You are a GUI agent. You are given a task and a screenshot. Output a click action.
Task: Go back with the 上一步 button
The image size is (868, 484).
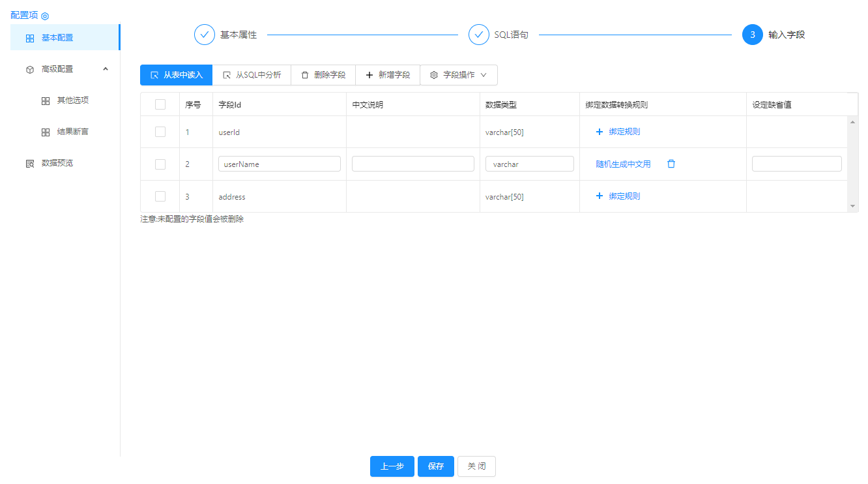[x=392, y=466]
